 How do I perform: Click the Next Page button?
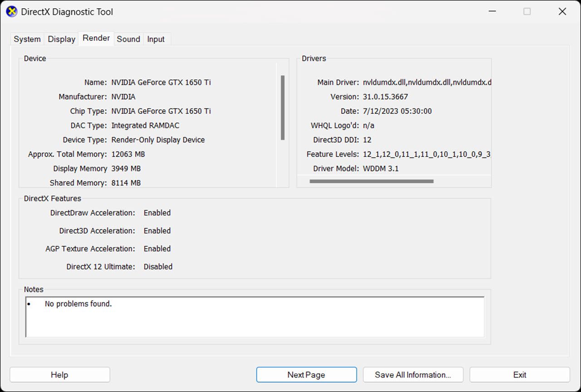coord(306,374)
